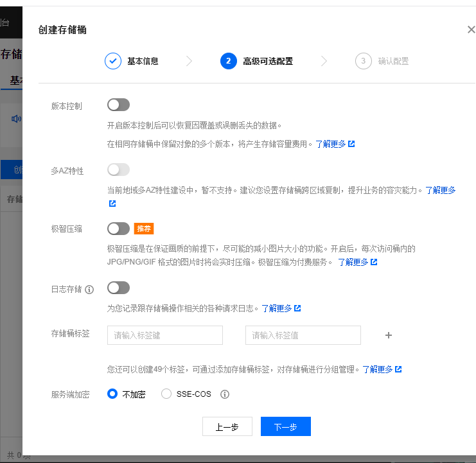Close the 创建存储桶 dialog
Screen dimensions: 476x463
click(470, 30)
